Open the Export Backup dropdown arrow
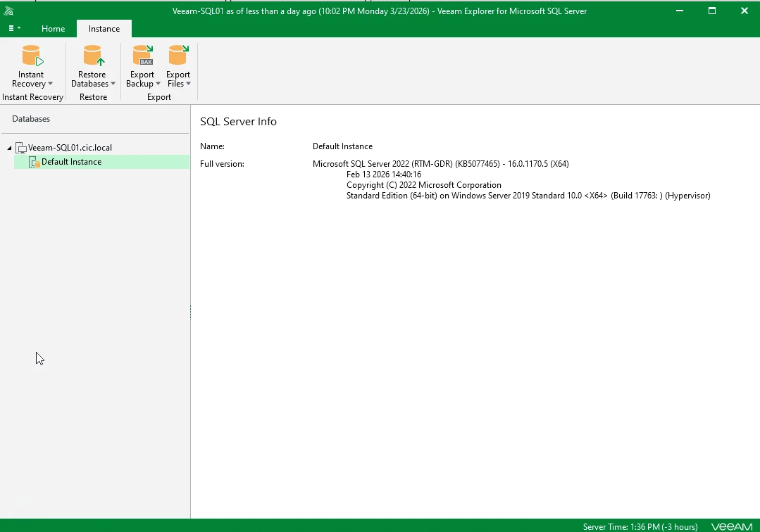Image resolution: width=760 pixels, height=532 pixels. click(x=158, y=84)
